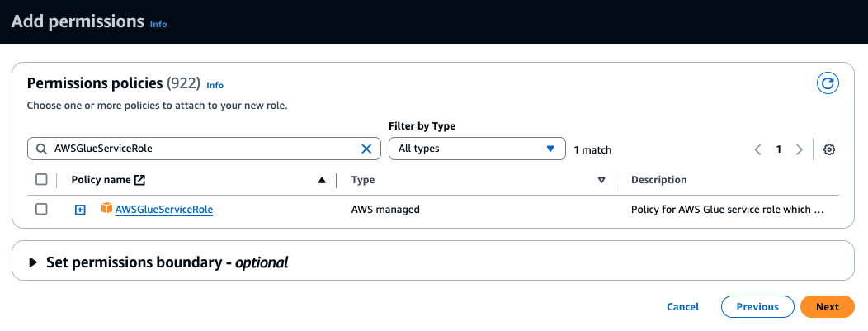This screenshot has height=331, width=868.
Task: Click the refresh policies icon
Action: 828,83
